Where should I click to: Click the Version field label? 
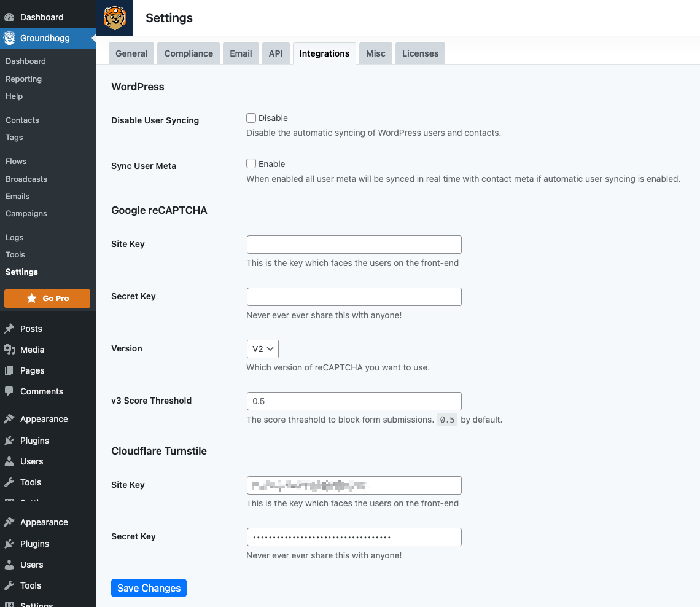[x=126, y=348]
